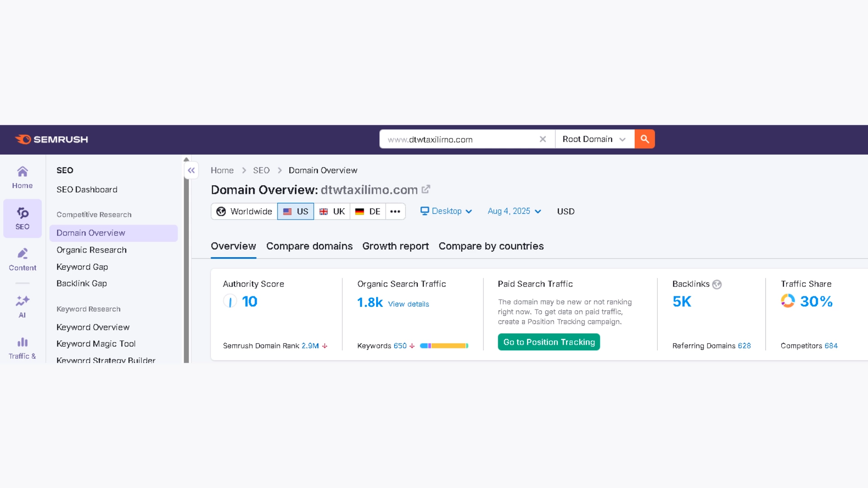The image size is (868, 488).
Task: Open Keyword Gap tool
Action: point(82,267)
